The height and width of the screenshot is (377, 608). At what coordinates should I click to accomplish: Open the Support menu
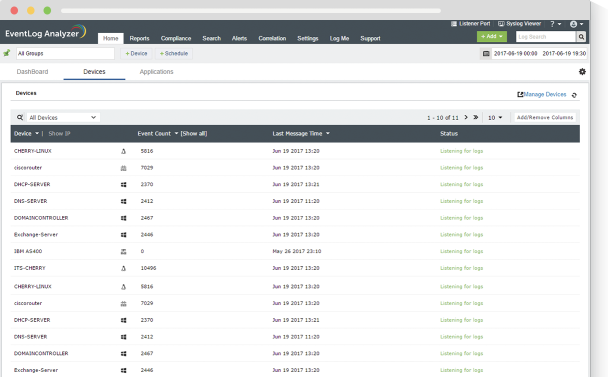[370, 38]
